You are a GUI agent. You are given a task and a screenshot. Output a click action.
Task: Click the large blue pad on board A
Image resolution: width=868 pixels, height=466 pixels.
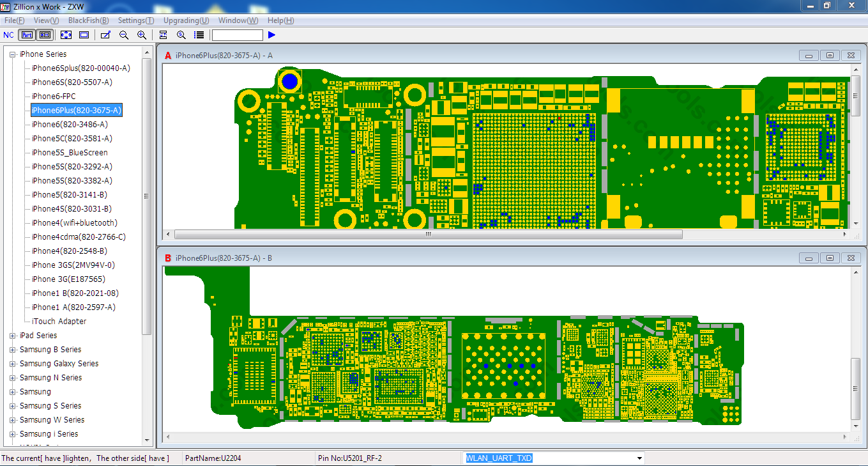pyautogui.click(x=290, y=81)
